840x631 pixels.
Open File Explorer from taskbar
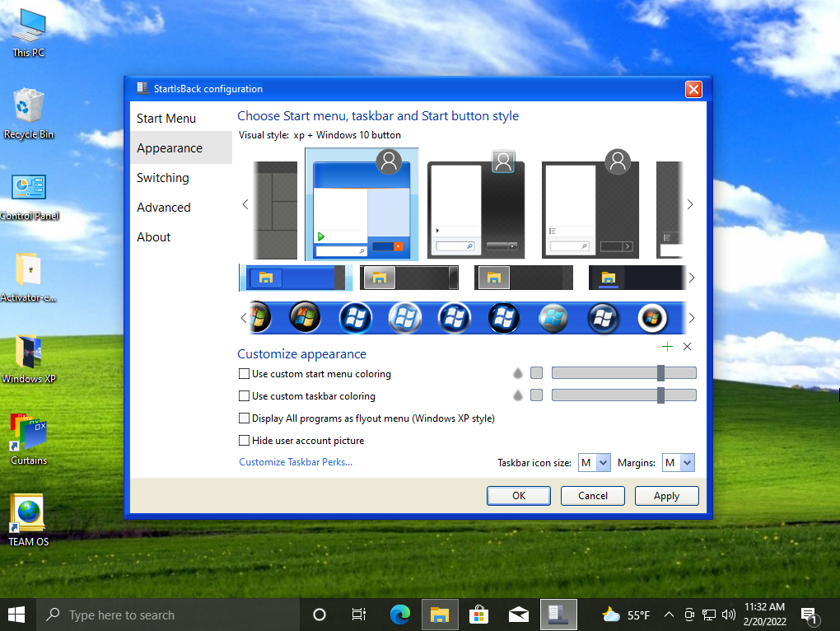tap(439, 615)
